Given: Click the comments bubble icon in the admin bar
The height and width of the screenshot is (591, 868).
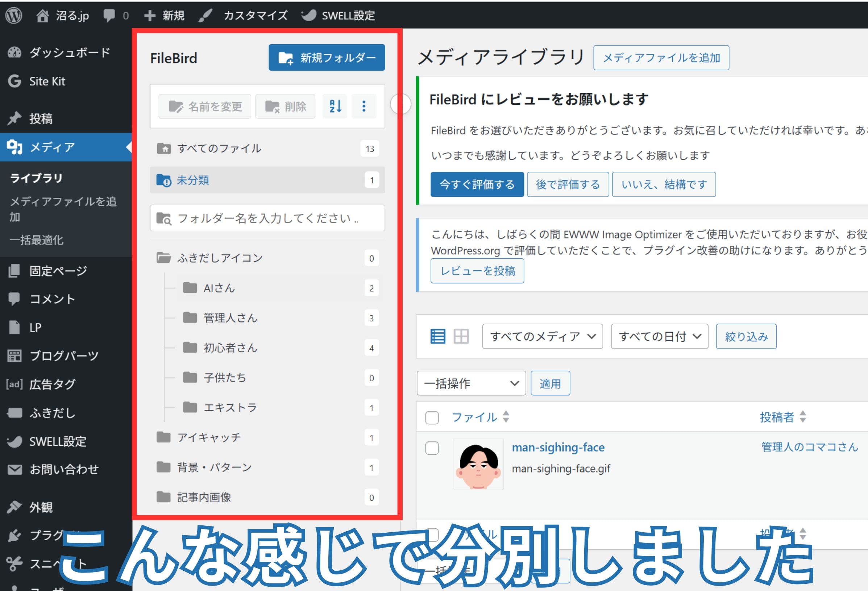Looking at the screenshot, I should (x=109, y=15).
